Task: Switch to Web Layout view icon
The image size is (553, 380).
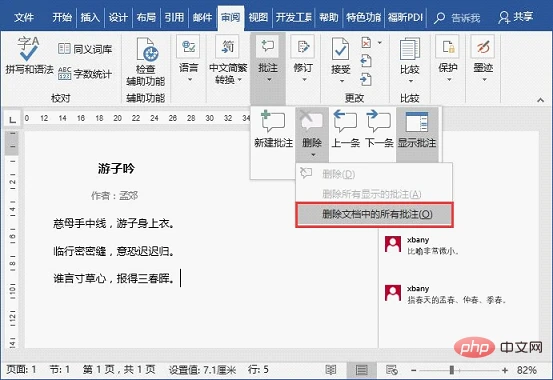Action: point(392,370)
